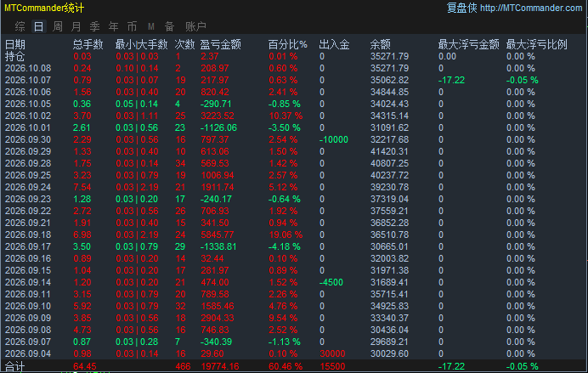588x373 pixels.
Task: Click the 余额 column header
Action: pyautogui.click(x=381, y=45)
